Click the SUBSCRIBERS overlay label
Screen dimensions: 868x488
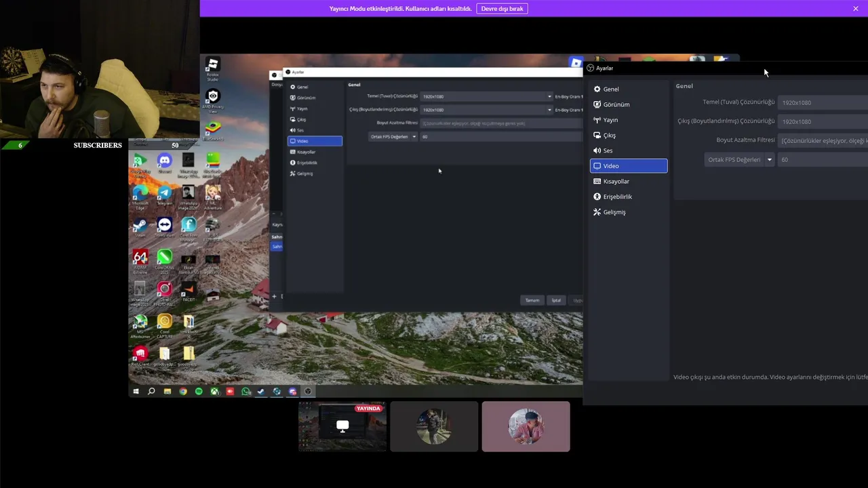click(98, 145)
